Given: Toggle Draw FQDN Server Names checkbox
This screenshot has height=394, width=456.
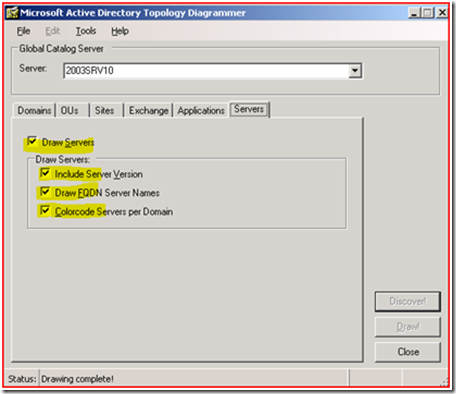Looking at the screenshot, I should click(45, 192).
